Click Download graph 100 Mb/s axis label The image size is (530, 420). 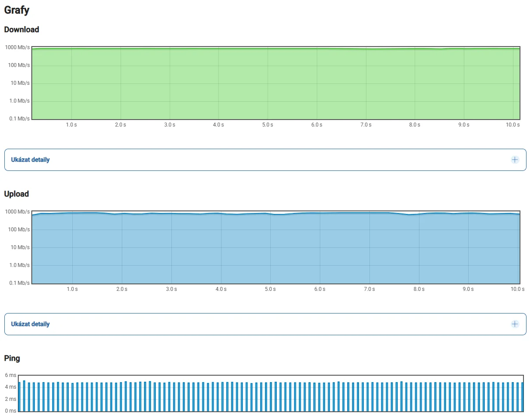[x=19, y=65]
